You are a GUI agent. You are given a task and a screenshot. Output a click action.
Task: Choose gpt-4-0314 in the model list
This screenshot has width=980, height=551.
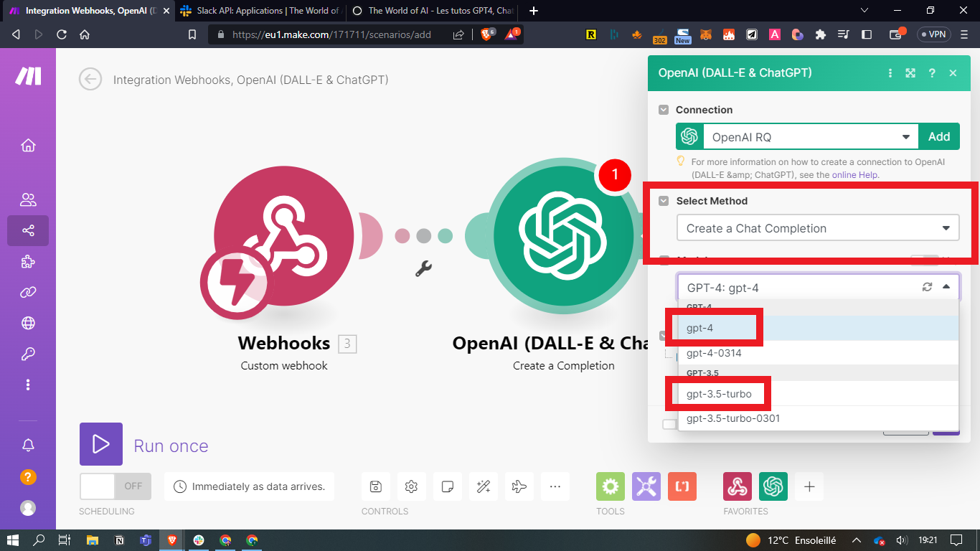coord(714,353)
